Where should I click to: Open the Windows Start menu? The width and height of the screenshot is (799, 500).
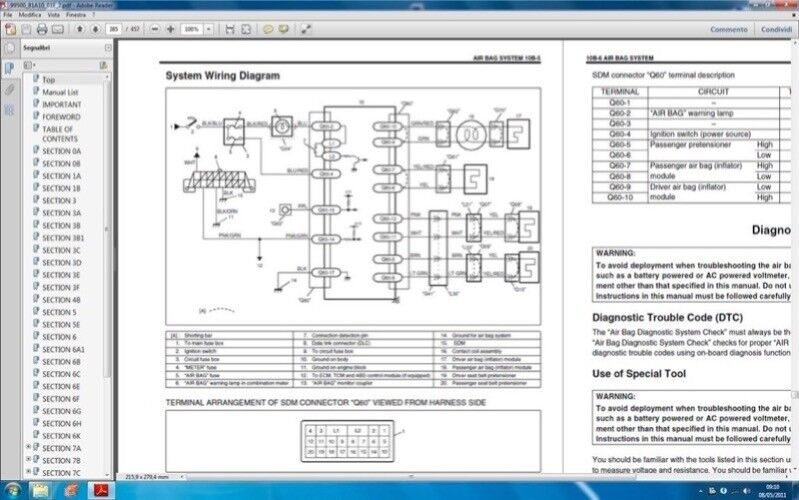pyautogui.click(x=13, y=490)
